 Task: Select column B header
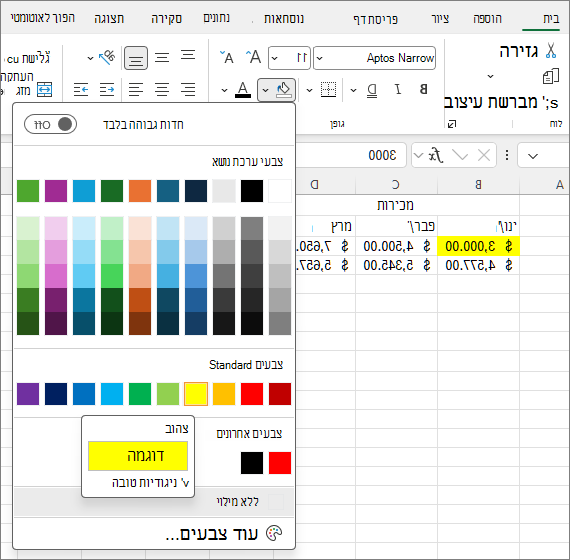coord(478,185)
